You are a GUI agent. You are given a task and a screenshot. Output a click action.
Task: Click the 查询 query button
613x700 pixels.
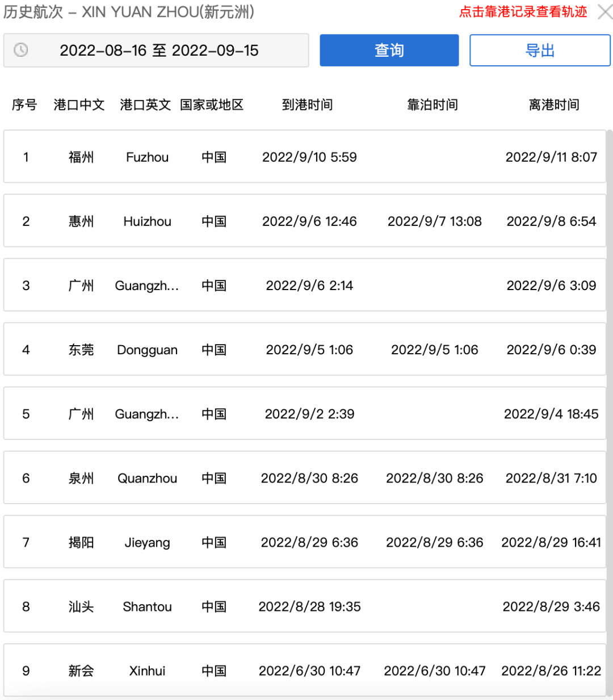coord(389,51)
